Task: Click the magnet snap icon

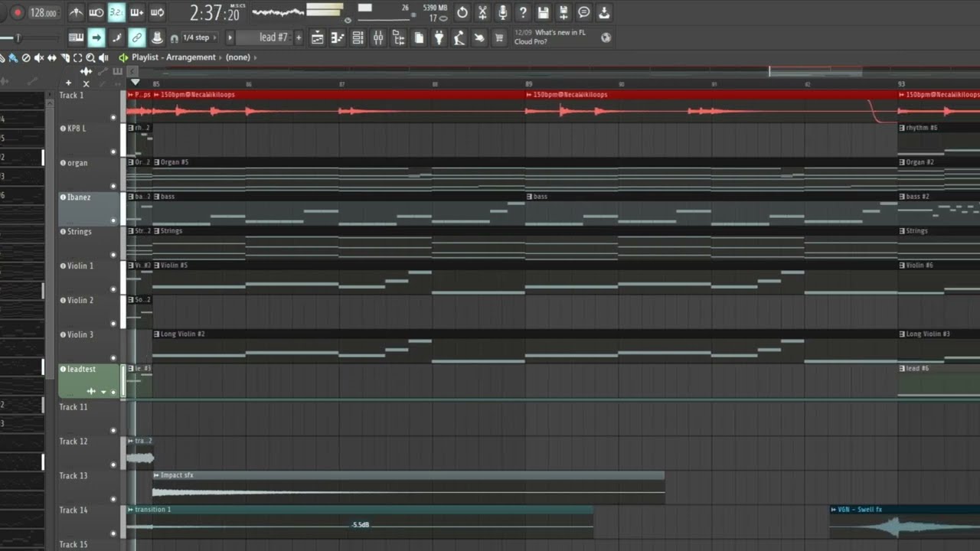Action: pyautogui.click(x=175, y=38)
